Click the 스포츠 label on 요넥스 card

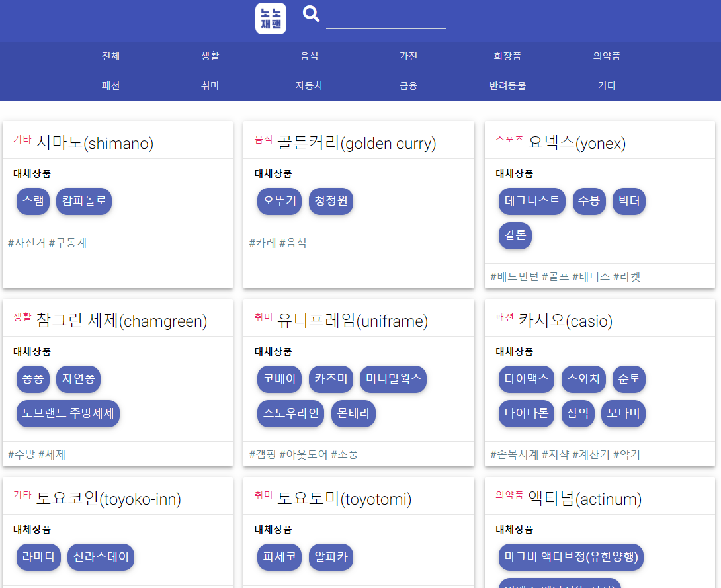(x=509, y=139)
